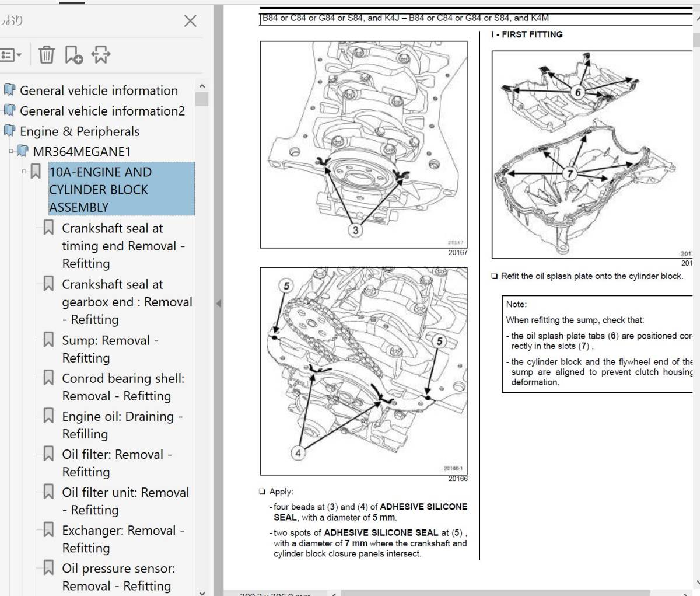
Task: Collapse the 10A-ENGINE AND CYLINDER BLOCK node
Action: (24, 172)
